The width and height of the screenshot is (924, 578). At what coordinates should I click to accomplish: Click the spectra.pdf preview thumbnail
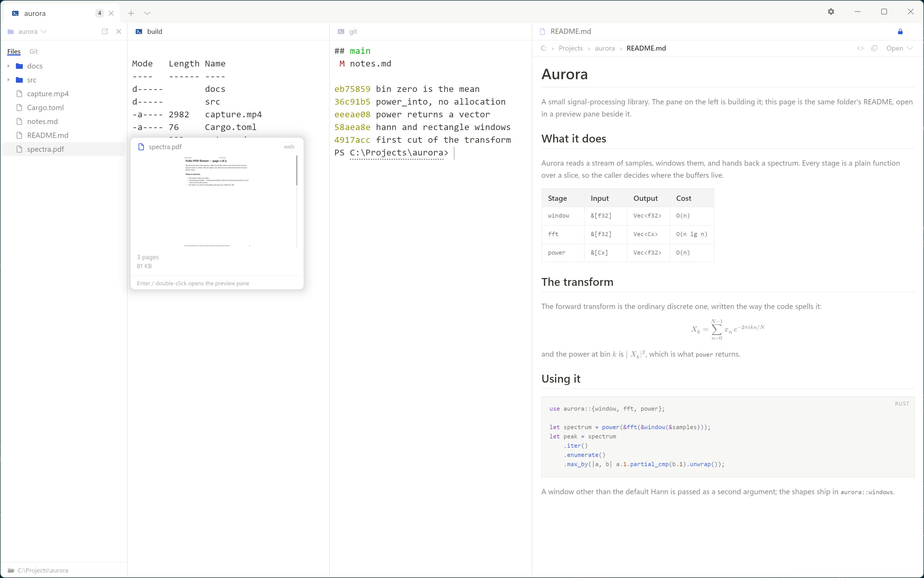[x=217, y=201]
